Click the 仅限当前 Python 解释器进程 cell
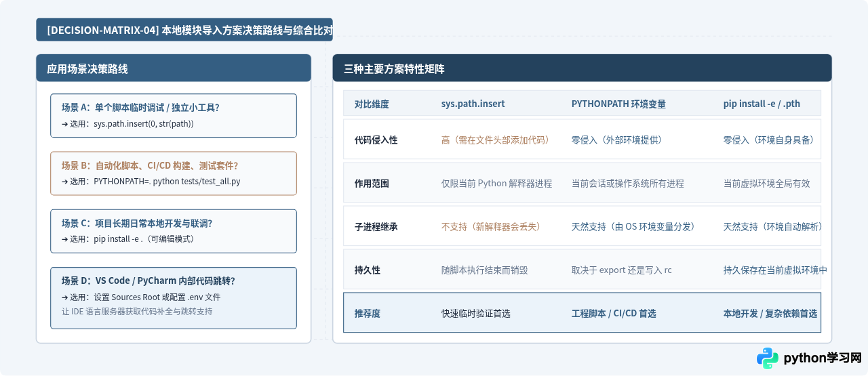 click(496, 184)
